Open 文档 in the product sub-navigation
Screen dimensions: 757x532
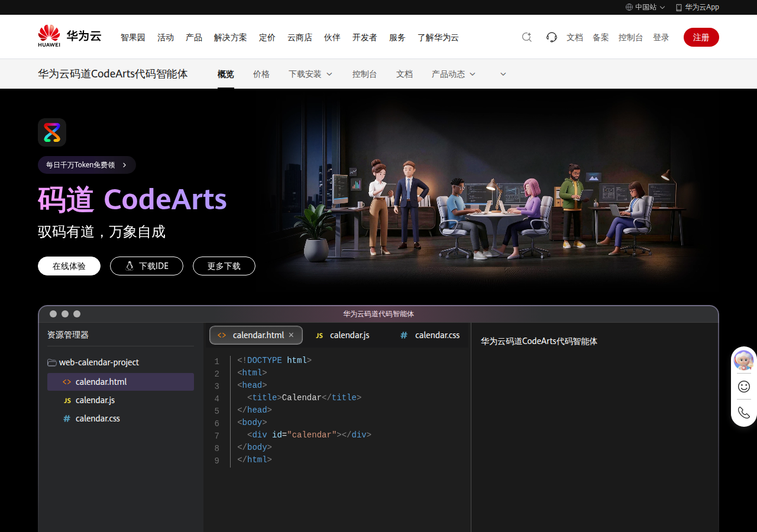pyautogui.click(x=405, y=74)
